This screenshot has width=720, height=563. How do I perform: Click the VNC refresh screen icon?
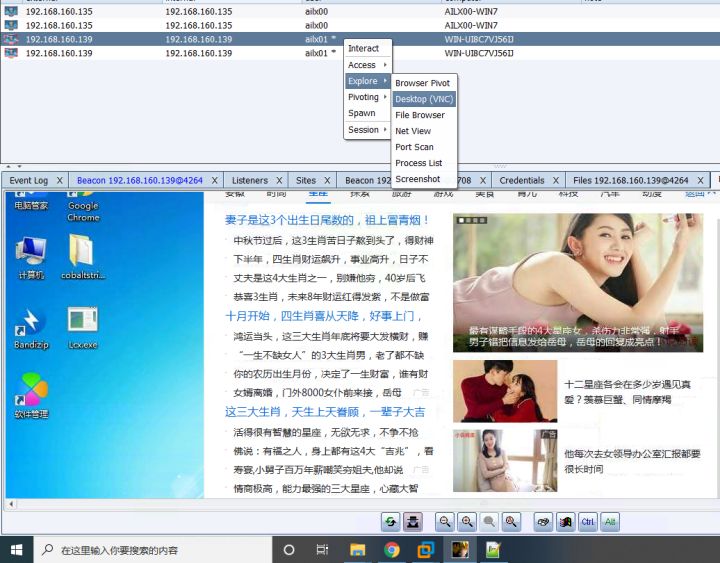[390, 522]
